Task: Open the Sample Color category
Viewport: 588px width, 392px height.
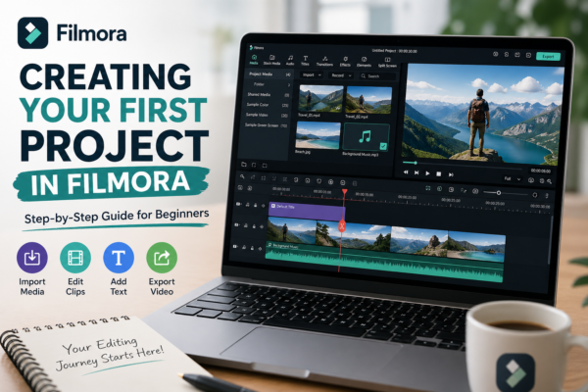Action: click(268, 105)
